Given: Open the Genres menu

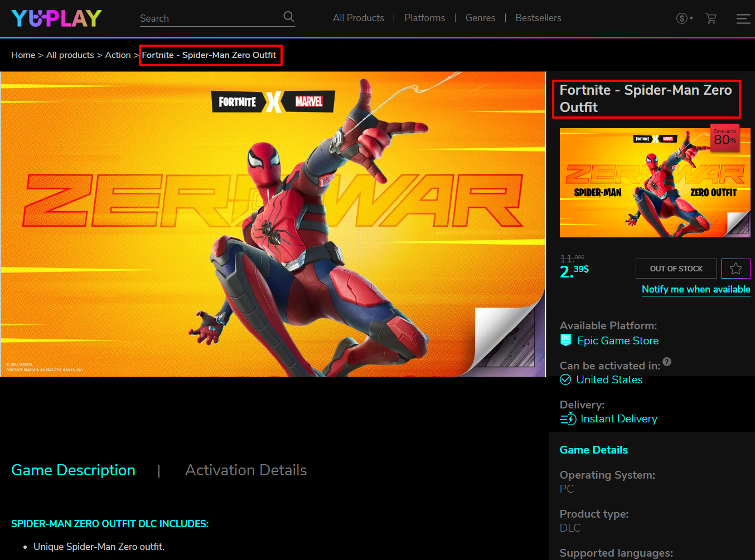Looking at the screenshot, I should click(481, 18).
